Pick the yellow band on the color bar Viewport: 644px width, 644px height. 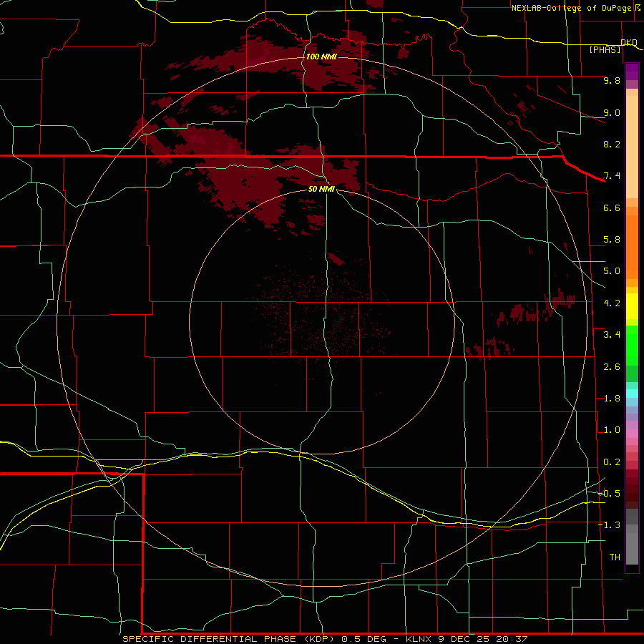[x=632, y=306]
